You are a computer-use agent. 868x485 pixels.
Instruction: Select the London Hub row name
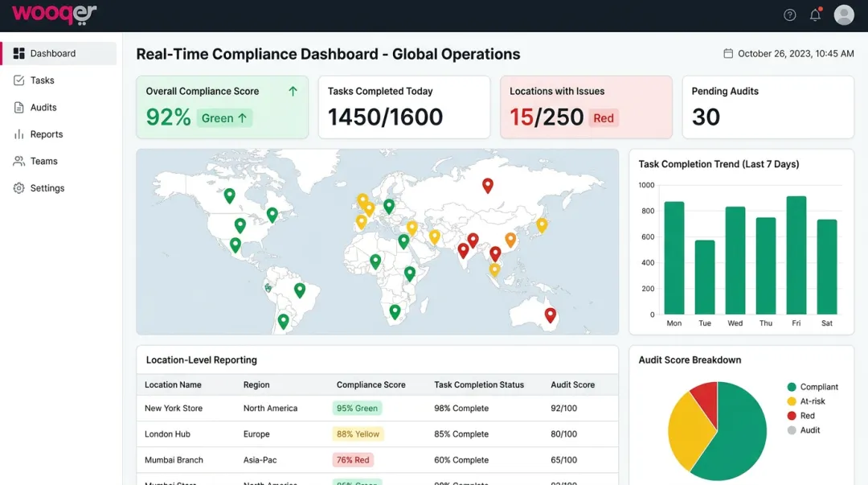167,434
